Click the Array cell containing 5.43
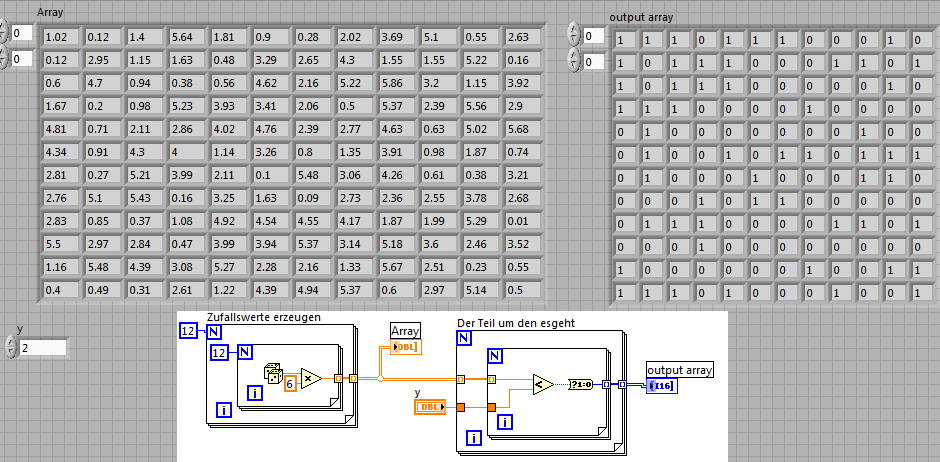The image size is (940, 462). [145, 198]
